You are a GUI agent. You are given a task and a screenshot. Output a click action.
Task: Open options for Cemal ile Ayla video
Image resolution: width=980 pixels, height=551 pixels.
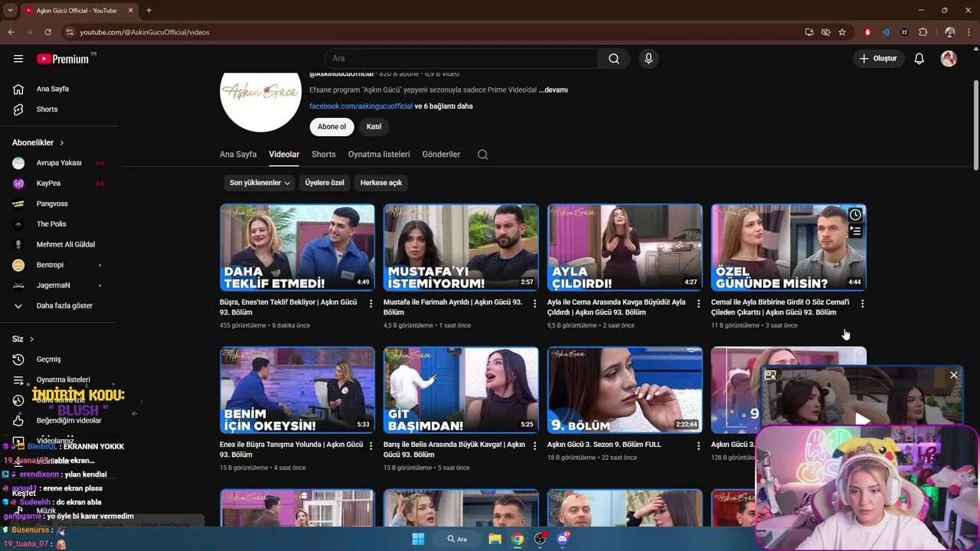[x=862, y=304]
